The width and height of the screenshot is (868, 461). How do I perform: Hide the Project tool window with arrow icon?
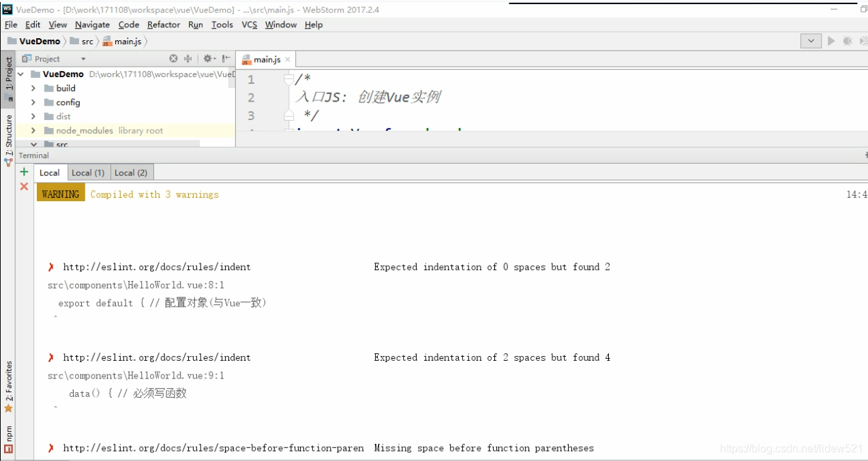(226, 59)
